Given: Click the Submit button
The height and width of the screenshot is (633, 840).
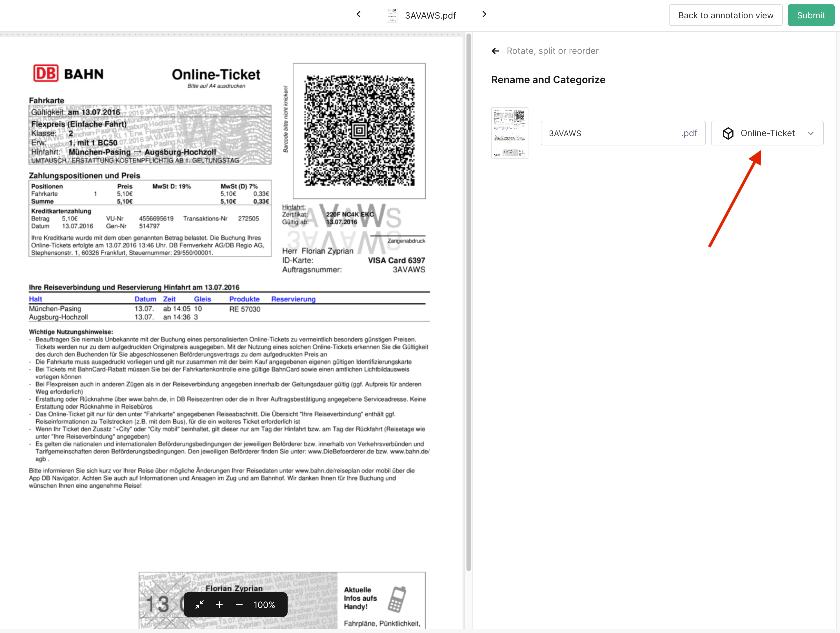Looking at the screenshot, I should (811, 15).
